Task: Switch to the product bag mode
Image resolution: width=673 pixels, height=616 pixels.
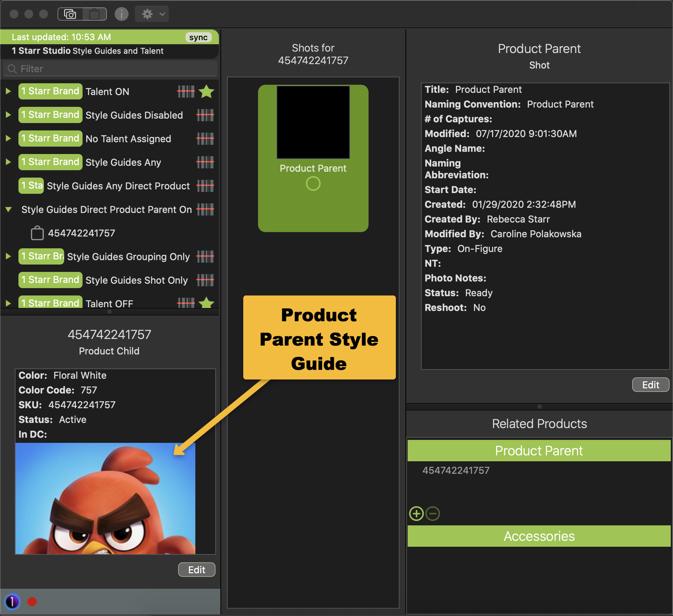Action: coord(95,14)
